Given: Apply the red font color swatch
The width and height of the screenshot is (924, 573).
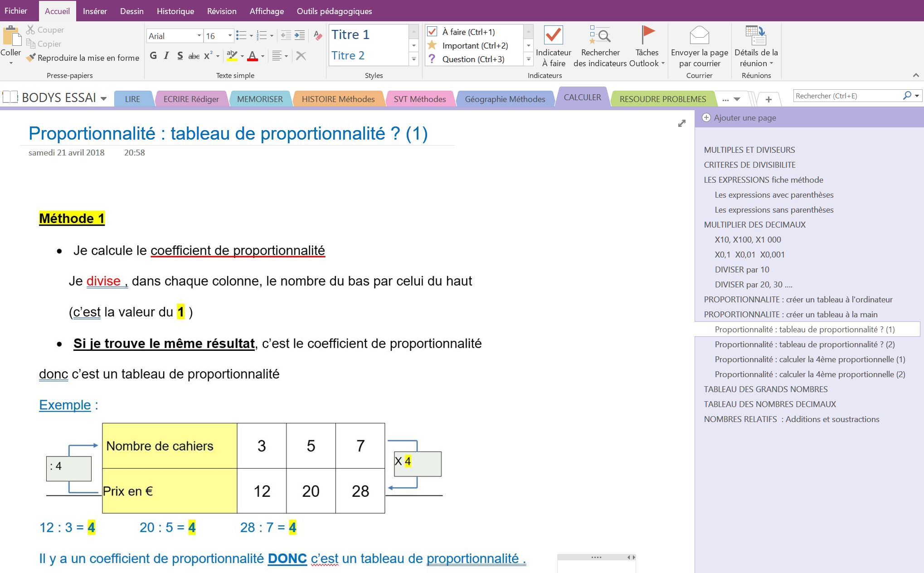Looking at the screenshot, I should 253,56.
